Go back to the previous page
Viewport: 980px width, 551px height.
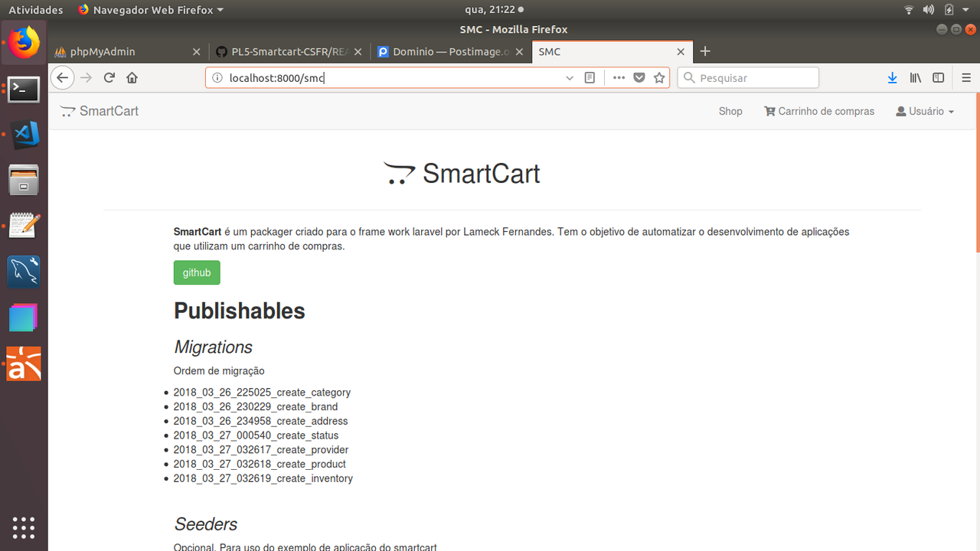click(63, 77)
